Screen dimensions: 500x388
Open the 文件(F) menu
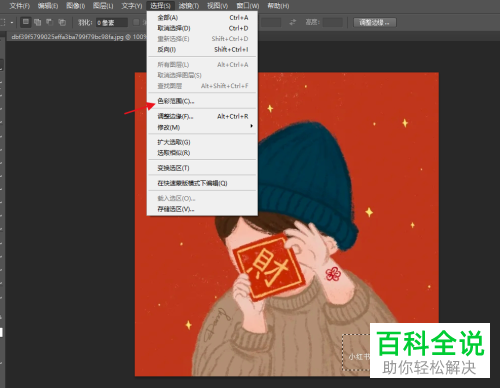(x=19, y=6)
